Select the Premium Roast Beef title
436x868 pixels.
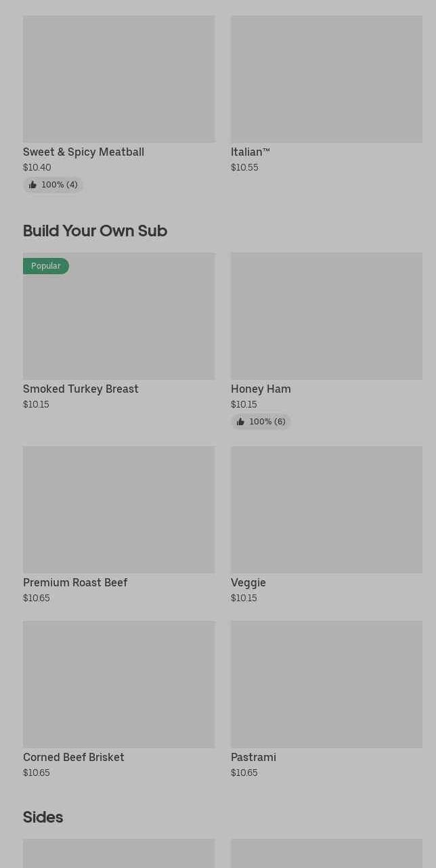(x=75, y=583)
